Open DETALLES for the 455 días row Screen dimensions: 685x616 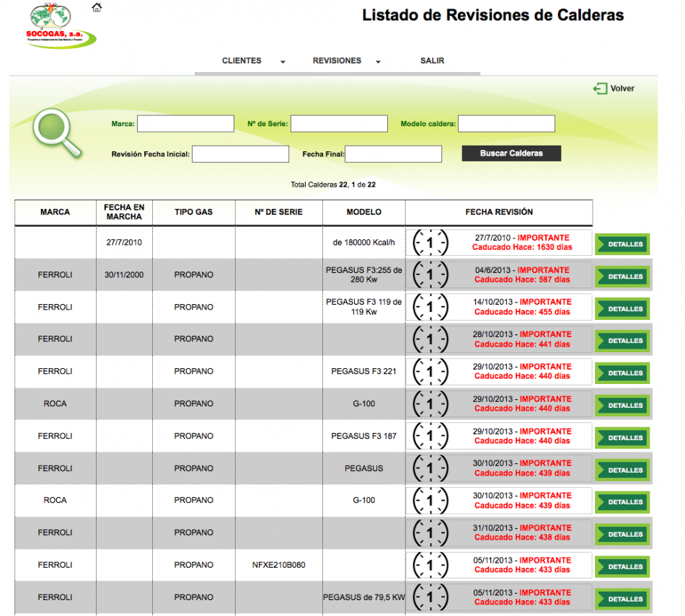[622, 308]
